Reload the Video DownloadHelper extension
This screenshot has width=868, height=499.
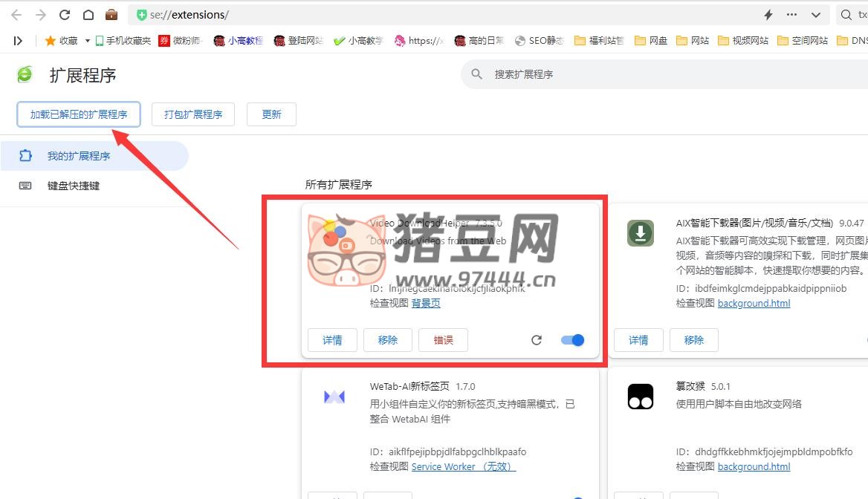point(537,340)
